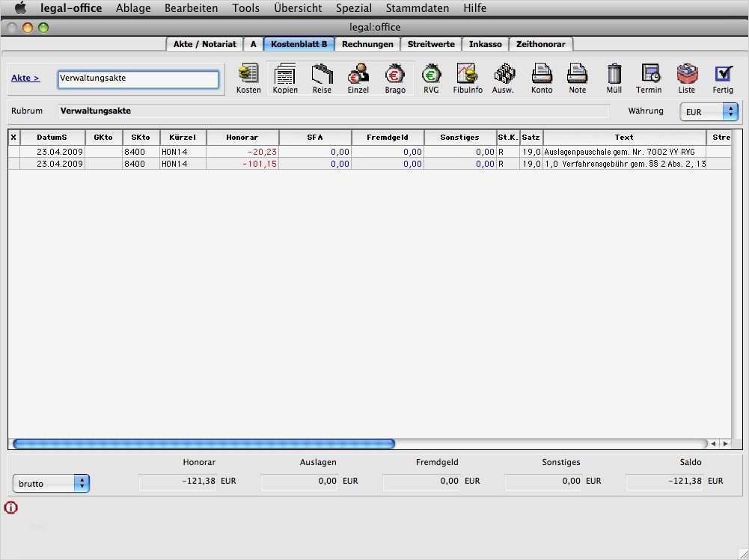Click the GKto column header
Viewport: 749px width, 560px height.
tap(104, 138)
